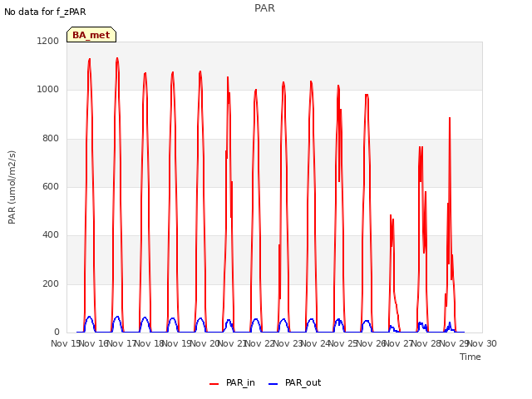This screenshot has width=532, height=399.
Task: Click the 200 y-axis tick label
Action: (x=51, y=283)
